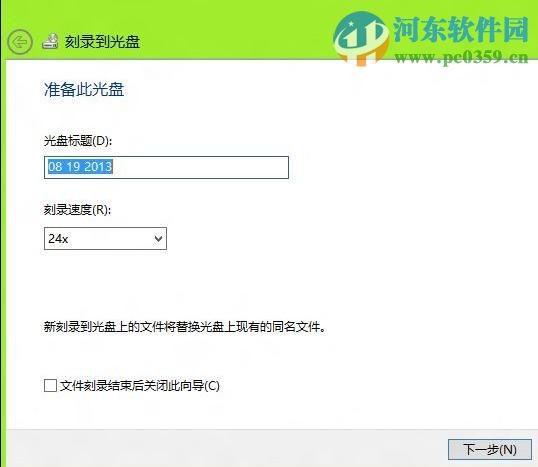Go back with the circular arrow icon
Screen dimensions: 538x467
tap(20, 42)
